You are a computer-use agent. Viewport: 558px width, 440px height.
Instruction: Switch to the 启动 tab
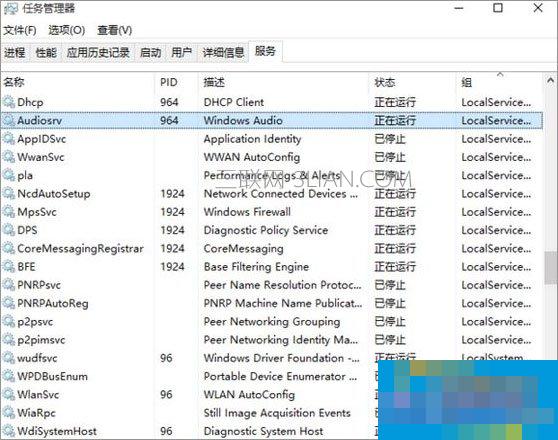pos(151,53)
